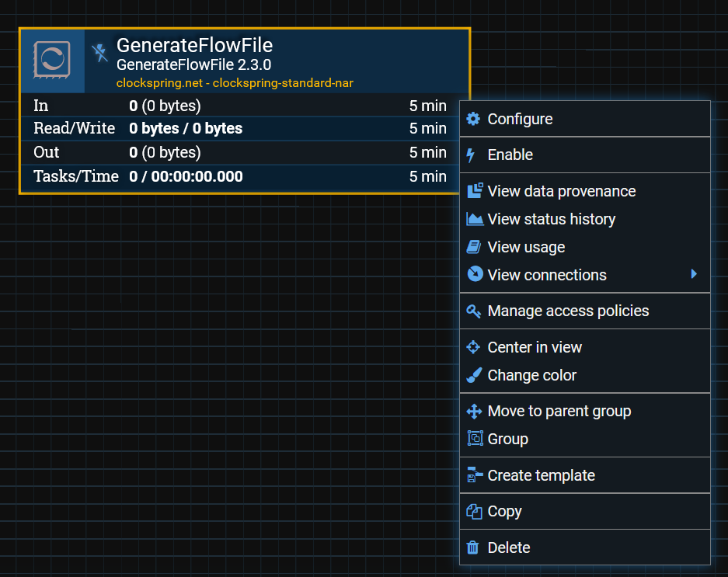Choose Copy from the context menu
Image resolution: width=728 pixels, height=577 pixels.
click(585, 512)
